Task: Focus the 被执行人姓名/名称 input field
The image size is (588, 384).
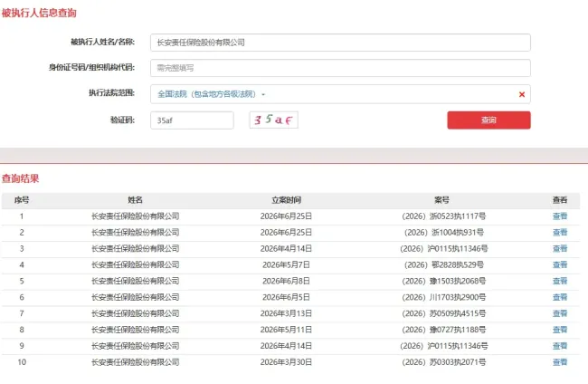Action: [x=340, y=43]
